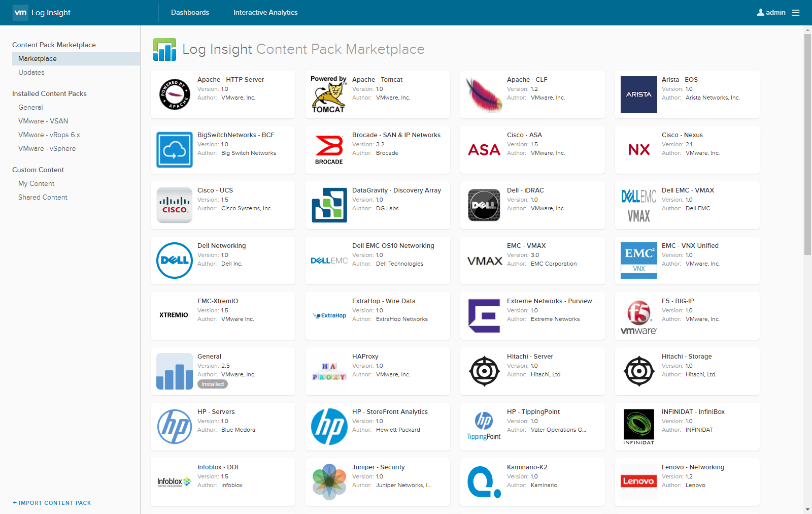Click the Lenovo Networking red logo
This screenshot has width=812, height=514.
[638, 481]
